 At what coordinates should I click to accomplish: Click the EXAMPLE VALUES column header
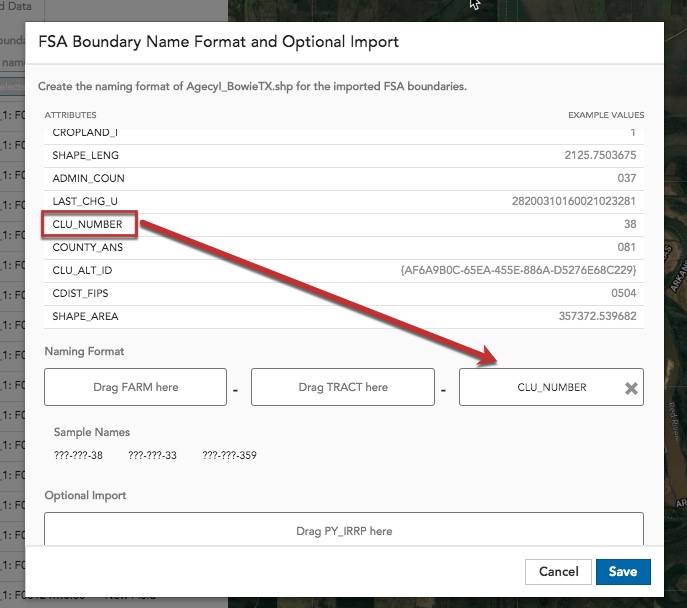(x=606, y=115)
